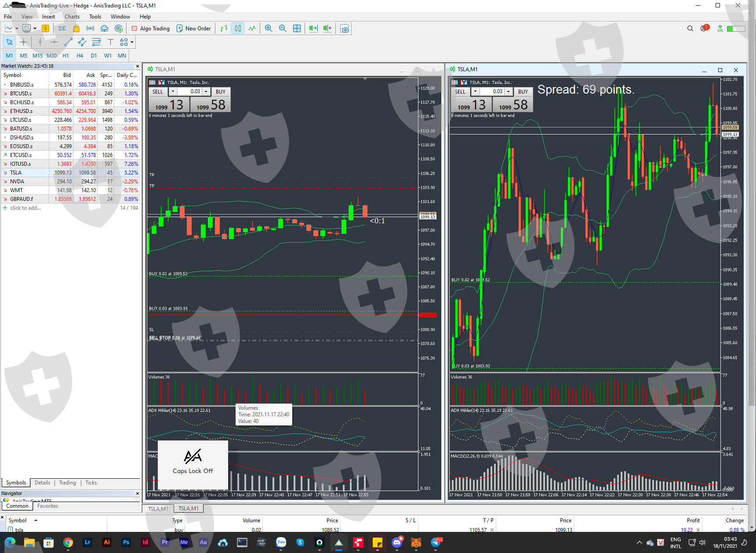This screenshot has width=756, height=553.
Task: Zoom in on the chart
Action: tap(269, 29)
